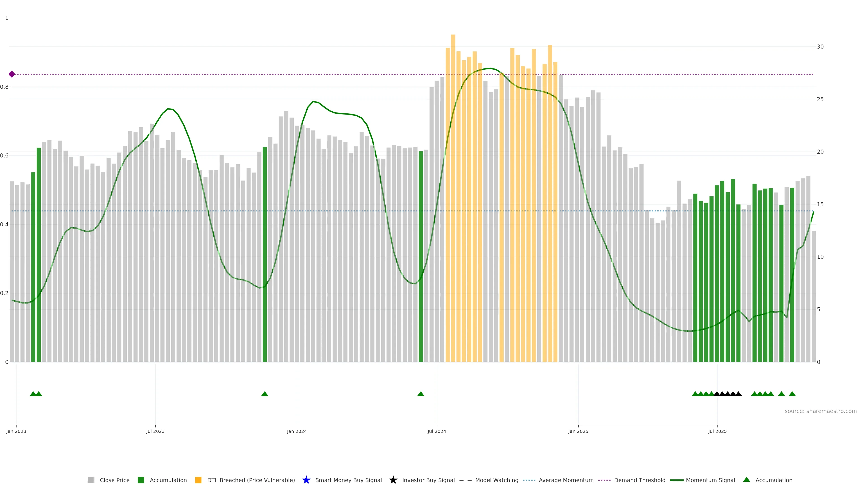The height and width of the screenshot is (488, 868).
Task: Click the orange DTL Breached legend swatch
Action: 198,480
